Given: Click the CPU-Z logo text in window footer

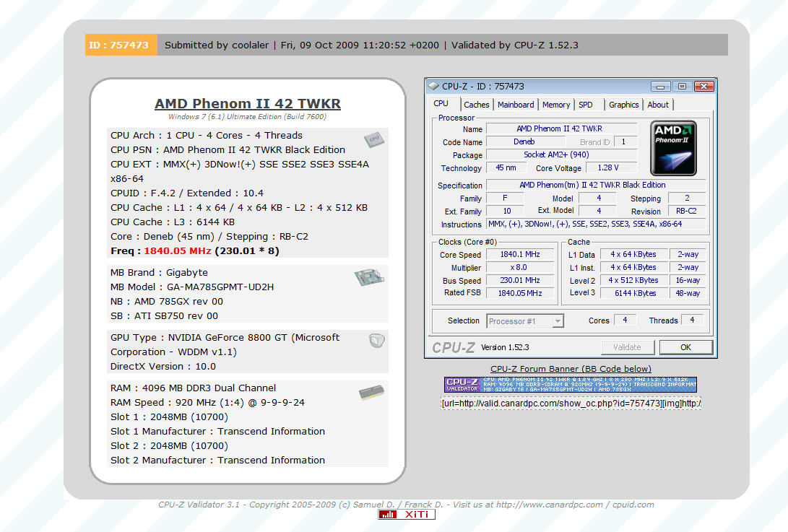Looking at the screenshot, I should click(454, 347).
